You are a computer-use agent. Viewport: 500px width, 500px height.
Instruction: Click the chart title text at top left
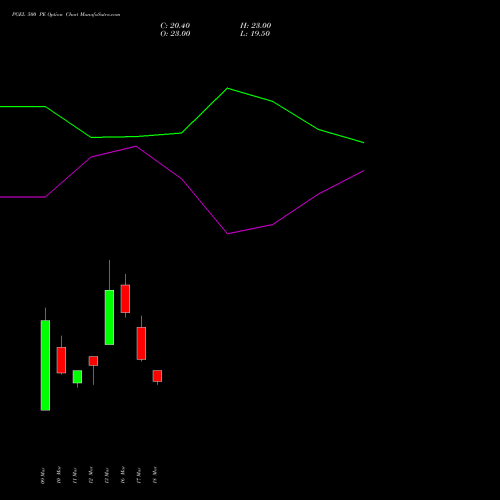66,15
